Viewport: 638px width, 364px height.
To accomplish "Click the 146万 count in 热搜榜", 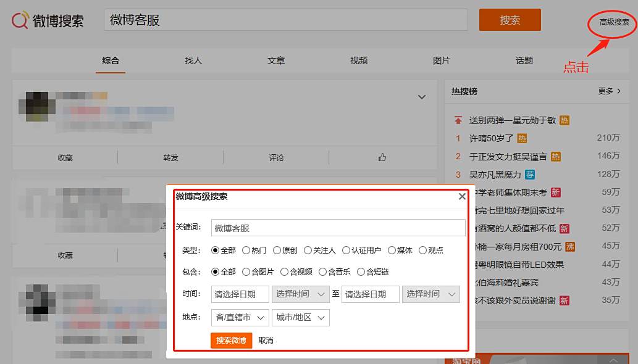I will click(608, 156).
